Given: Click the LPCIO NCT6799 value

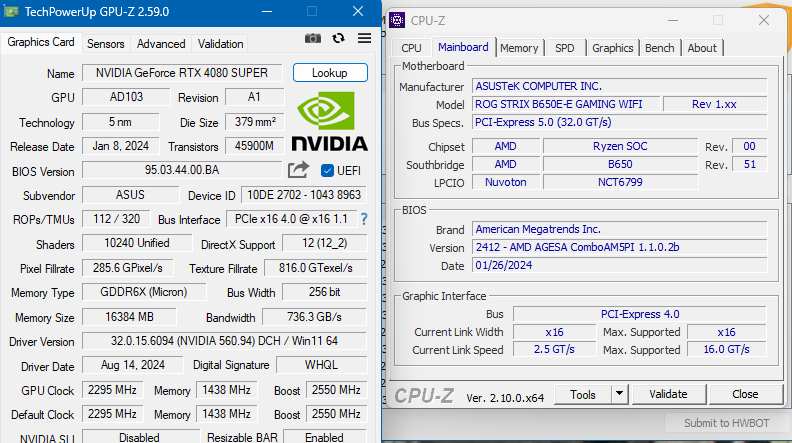Looking at the screenshot, I should click(620, 182).
